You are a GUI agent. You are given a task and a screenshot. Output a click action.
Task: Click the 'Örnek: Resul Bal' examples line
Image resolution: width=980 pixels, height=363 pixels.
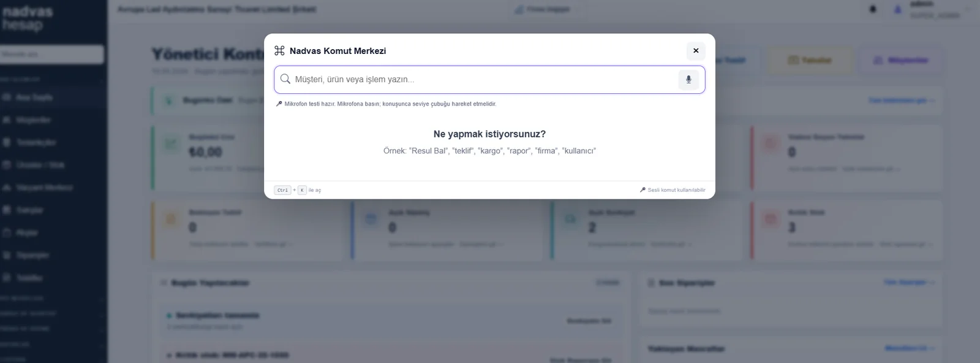pyautogui.click(x=489, y=151)
